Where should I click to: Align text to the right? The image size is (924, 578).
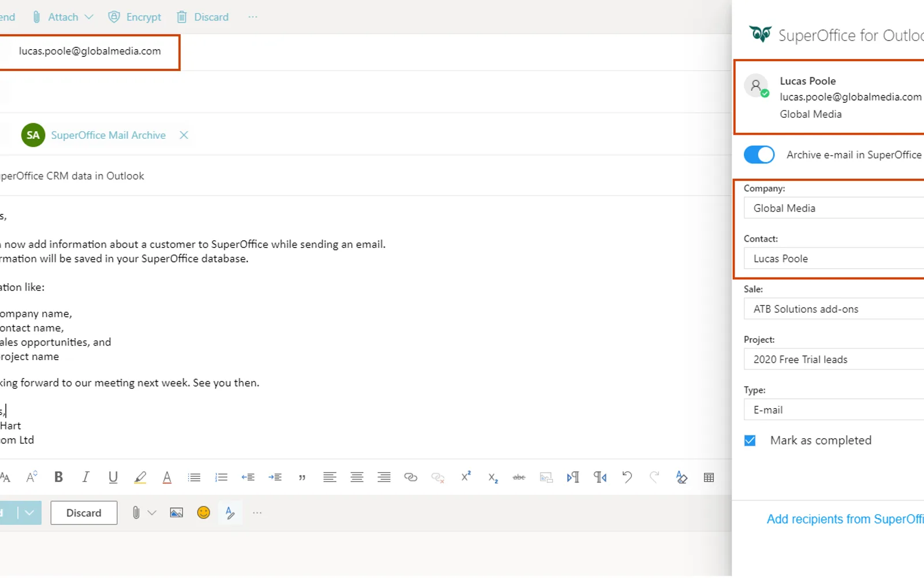coord(384,477)
